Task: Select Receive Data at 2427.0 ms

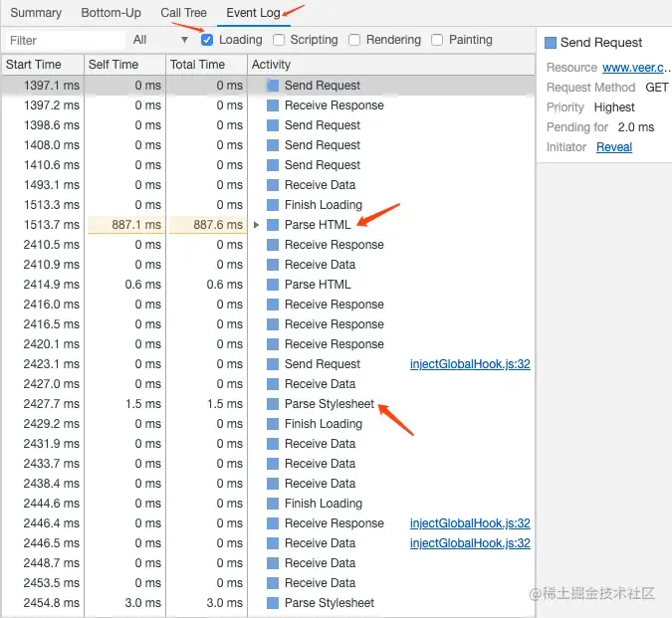Action: (x=268, y=384)
